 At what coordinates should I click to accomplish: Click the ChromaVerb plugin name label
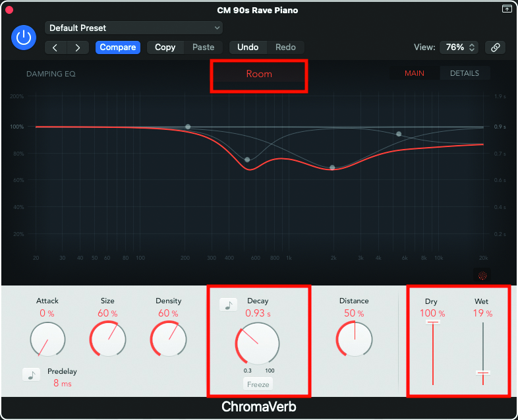258,407
